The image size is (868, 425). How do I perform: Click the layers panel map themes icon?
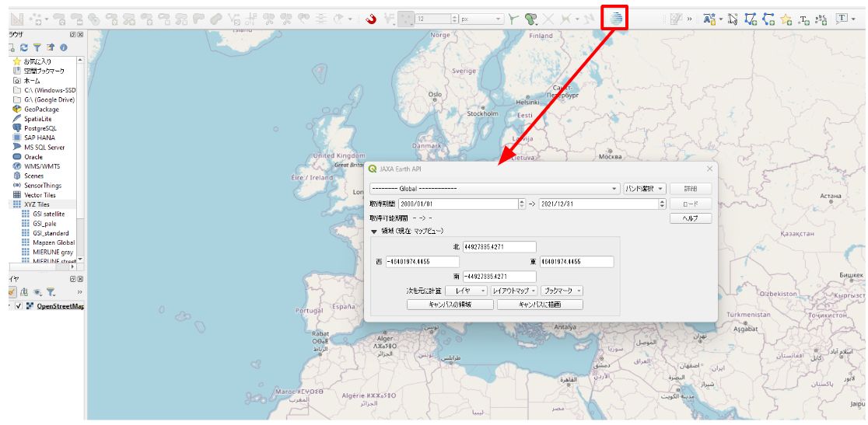(37, 291)
